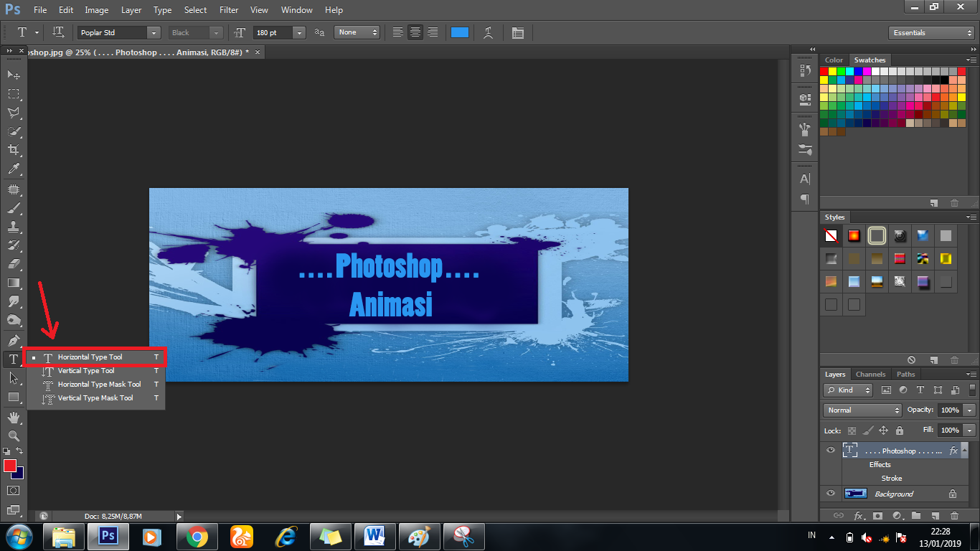Open the Normal blend mode dropdown
Viewport: 980px width, 551px height.
point(862,410)
